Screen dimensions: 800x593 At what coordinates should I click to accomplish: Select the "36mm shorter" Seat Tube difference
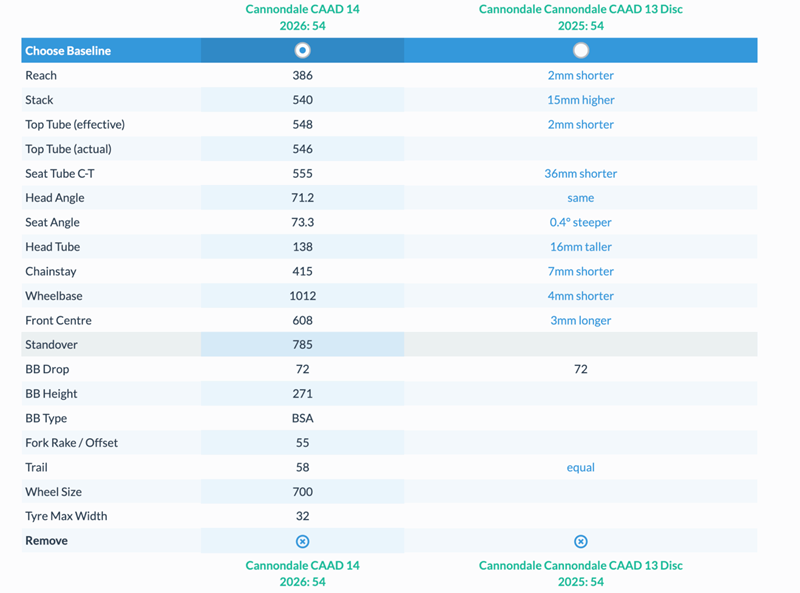(581, 173)
